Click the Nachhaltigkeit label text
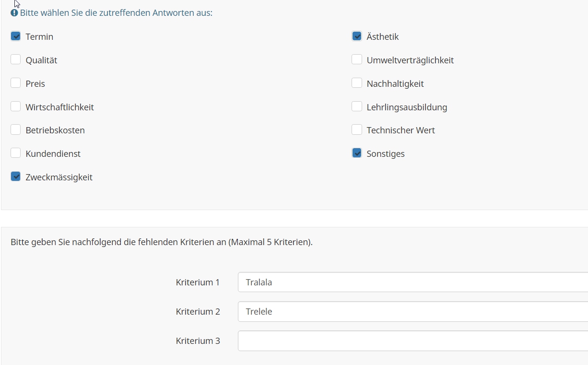This screenshot has width=588, height=365. pyautogui.click(x=395, y=84)
